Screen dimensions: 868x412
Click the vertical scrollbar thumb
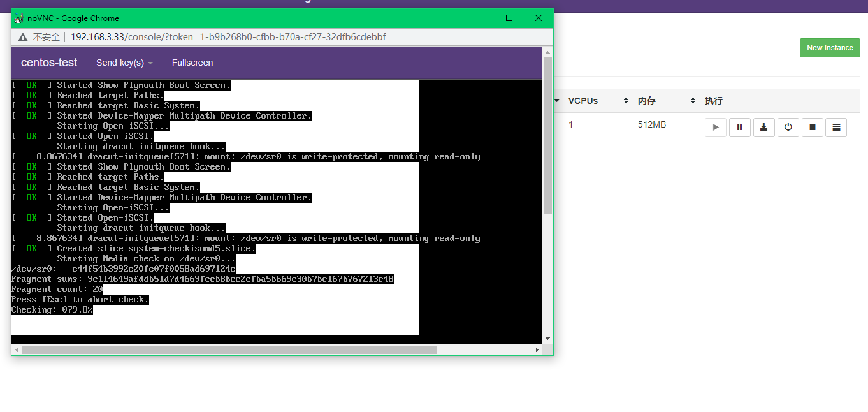[547, 135]
